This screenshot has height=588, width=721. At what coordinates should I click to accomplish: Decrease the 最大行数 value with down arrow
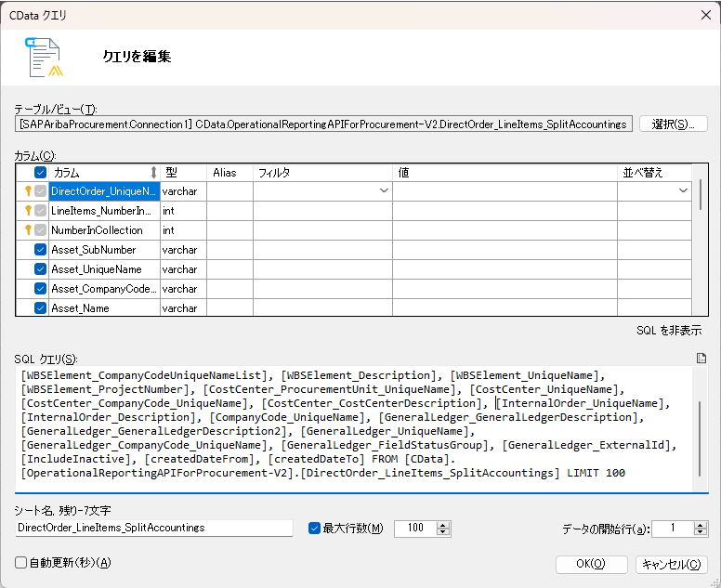coord(443,532)
